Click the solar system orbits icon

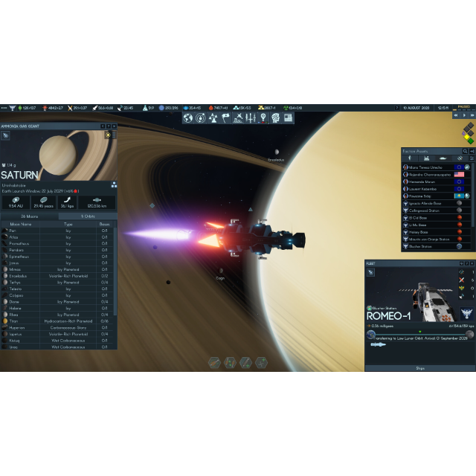tap(201, 118)
